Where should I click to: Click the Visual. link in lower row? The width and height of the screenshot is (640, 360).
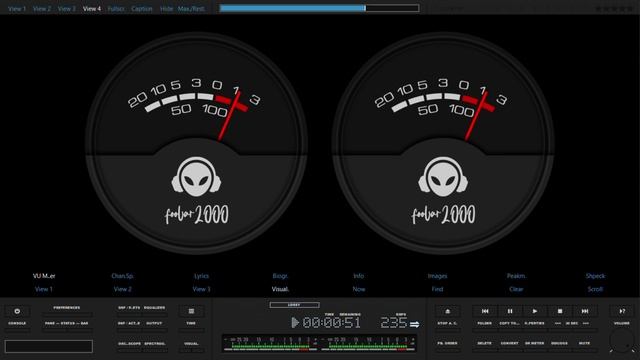280,289
